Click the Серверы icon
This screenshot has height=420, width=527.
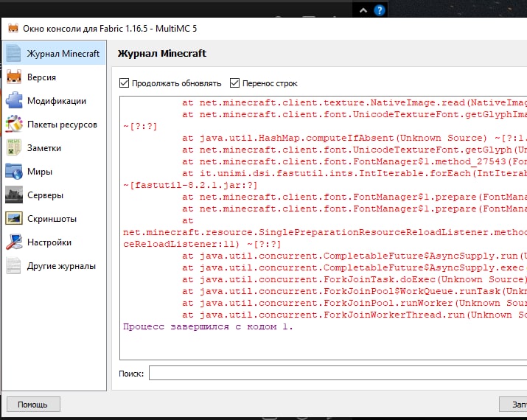[x=14, y=195]
